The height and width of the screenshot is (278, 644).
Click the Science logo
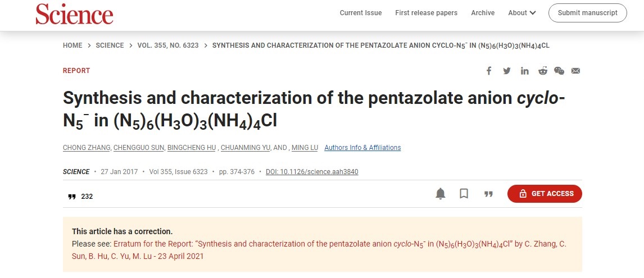(x=74, y=14)
